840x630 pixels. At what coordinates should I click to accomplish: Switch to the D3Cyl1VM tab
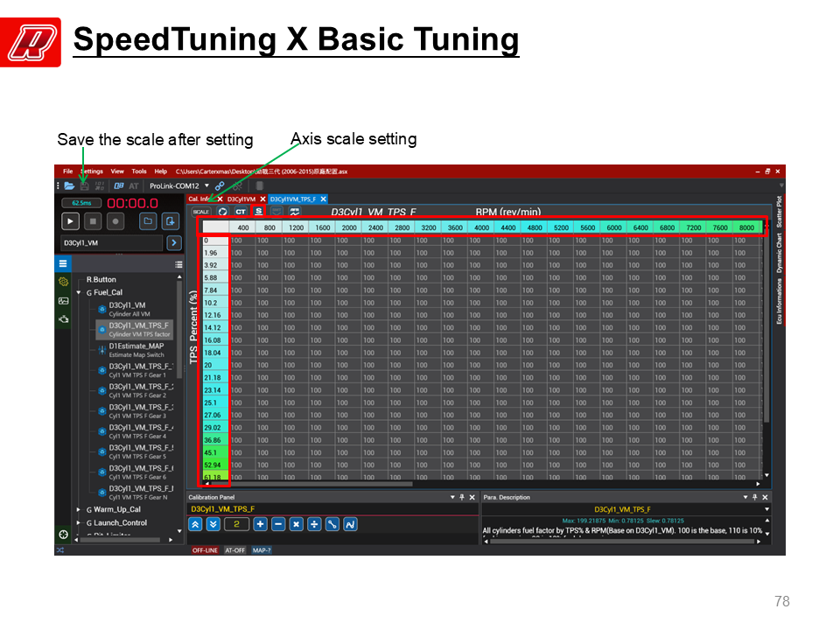tap(241, 199)
